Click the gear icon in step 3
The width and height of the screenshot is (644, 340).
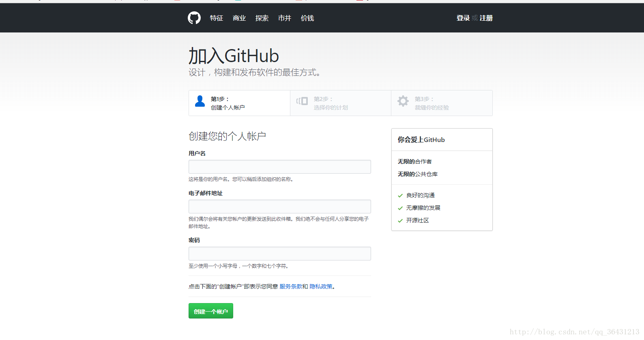point(403,101)
